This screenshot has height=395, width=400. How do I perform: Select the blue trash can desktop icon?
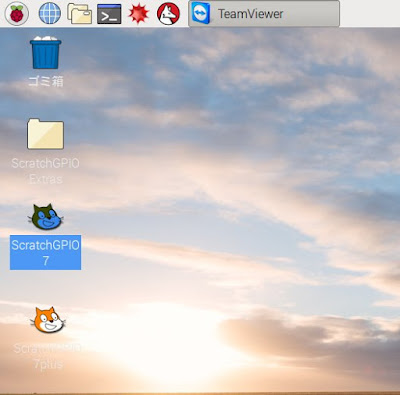pyautogui.click(x=45, y=52)
